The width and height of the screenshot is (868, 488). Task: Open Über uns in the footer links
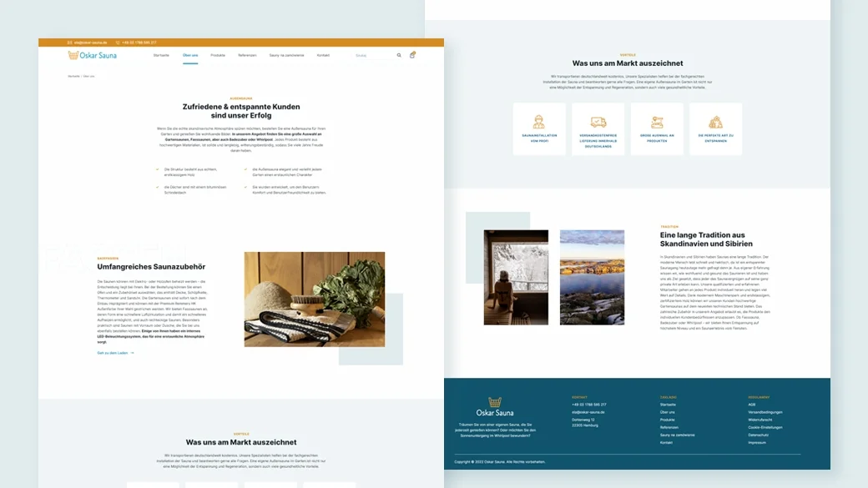click(667, 412)
